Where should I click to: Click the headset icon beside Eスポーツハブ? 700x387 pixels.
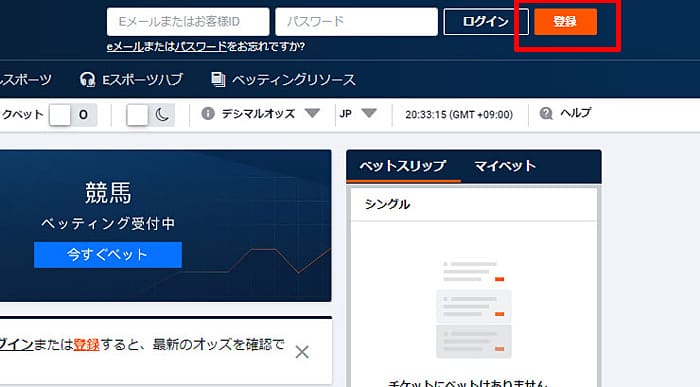tap(87, 80)
